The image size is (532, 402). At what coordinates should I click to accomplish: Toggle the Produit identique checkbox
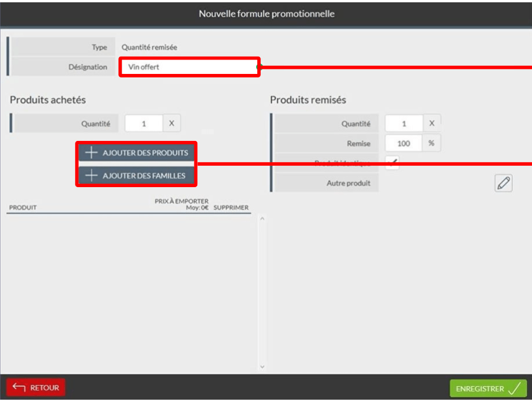(x=392, y=163)
